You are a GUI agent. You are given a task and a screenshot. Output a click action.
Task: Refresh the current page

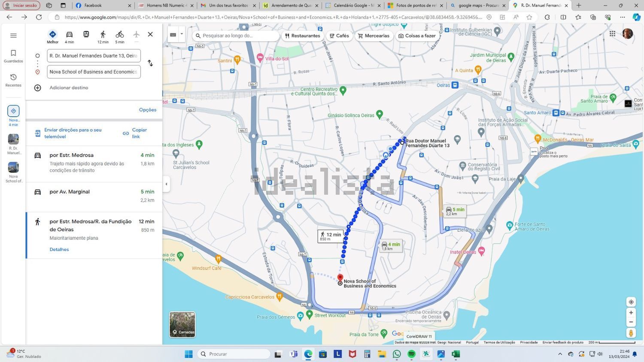pos(39,17)
